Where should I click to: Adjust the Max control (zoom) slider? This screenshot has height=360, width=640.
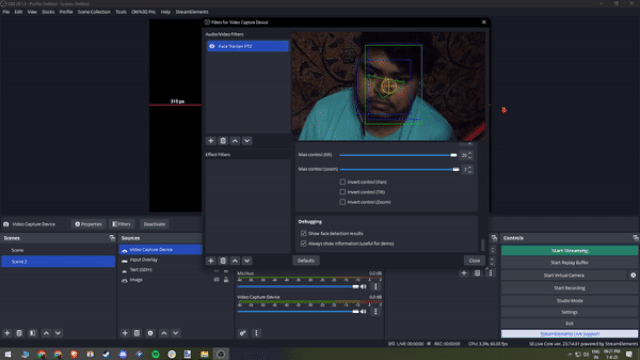tap(399, 169)
